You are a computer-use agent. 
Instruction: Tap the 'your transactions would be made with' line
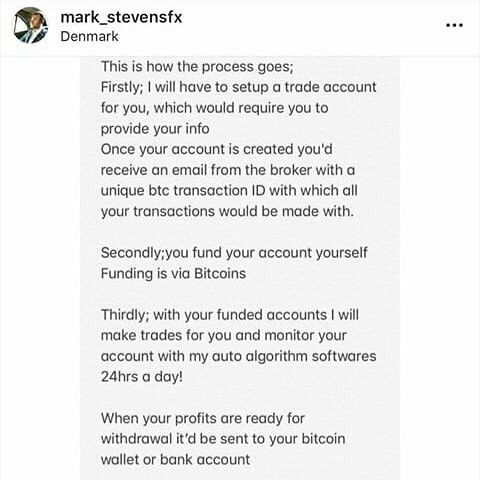click(x=227, y=211)
